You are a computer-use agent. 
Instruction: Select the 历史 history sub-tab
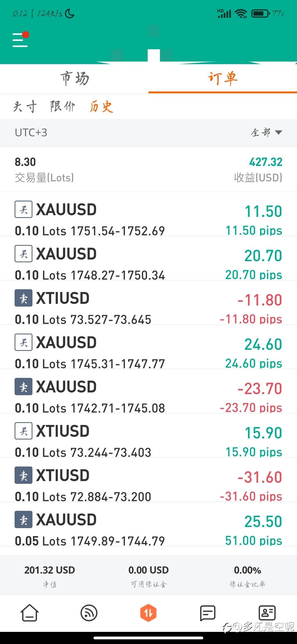[101, 107]
